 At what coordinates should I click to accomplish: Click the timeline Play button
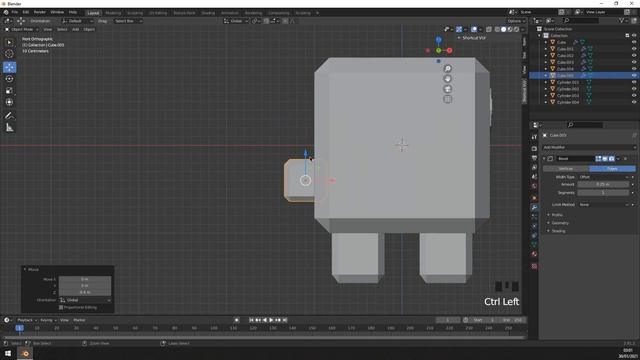(271, 320)
